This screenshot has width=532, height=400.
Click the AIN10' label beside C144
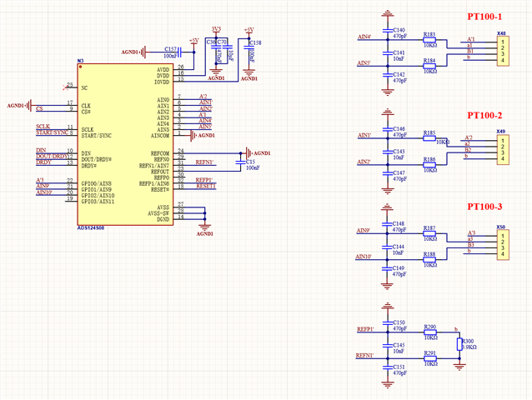pyautogui.click(x=364, y=257)
